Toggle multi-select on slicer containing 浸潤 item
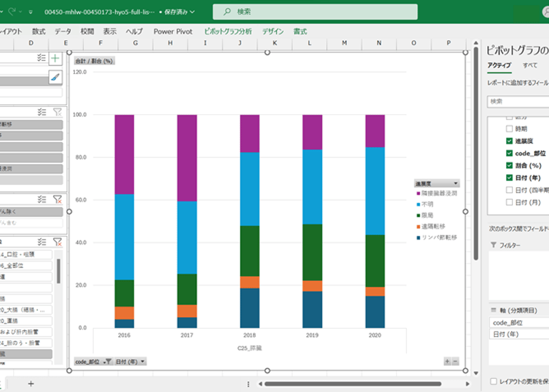This screenshot has height=392, width=549. click(x=42, y=112)
